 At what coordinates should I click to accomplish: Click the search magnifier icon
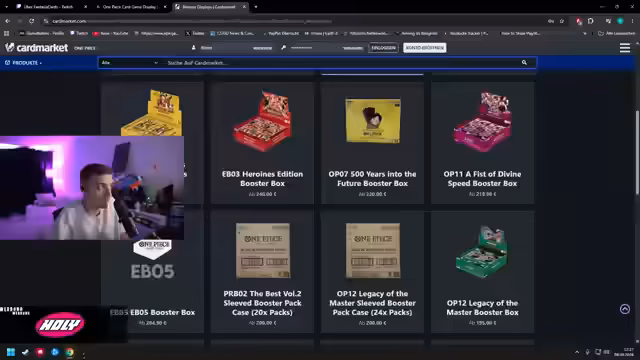pos(524,62)
